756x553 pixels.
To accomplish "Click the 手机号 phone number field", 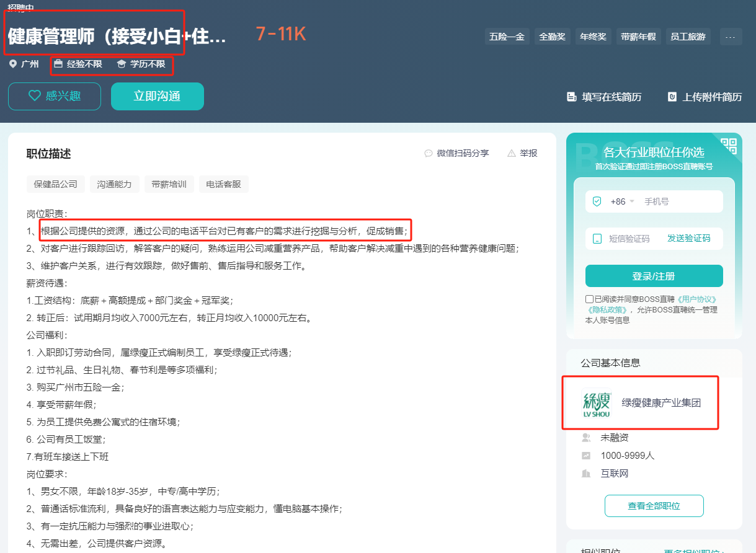I will tap(679, 201).
